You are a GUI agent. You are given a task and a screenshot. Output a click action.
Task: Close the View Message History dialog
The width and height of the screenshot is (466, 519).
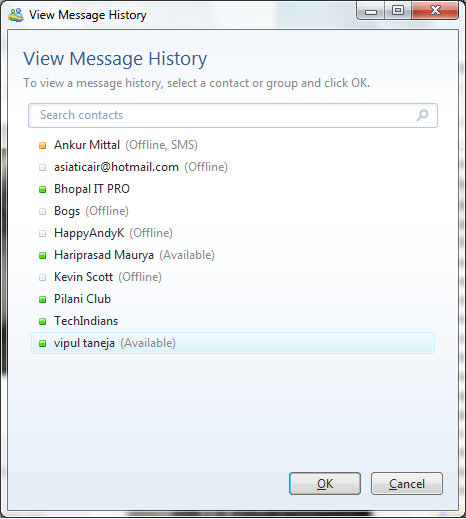point(435,11)
